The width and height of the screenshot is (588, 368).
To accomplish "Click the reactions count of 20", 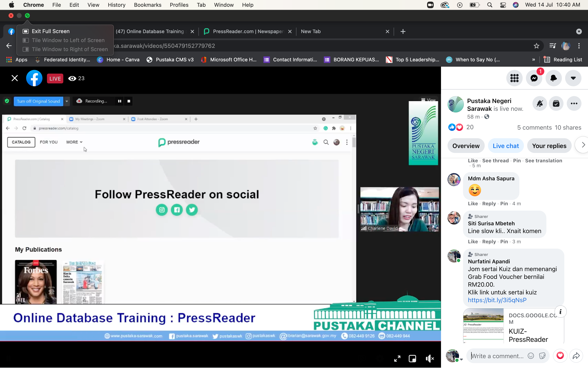I will [x=470, y=127].
